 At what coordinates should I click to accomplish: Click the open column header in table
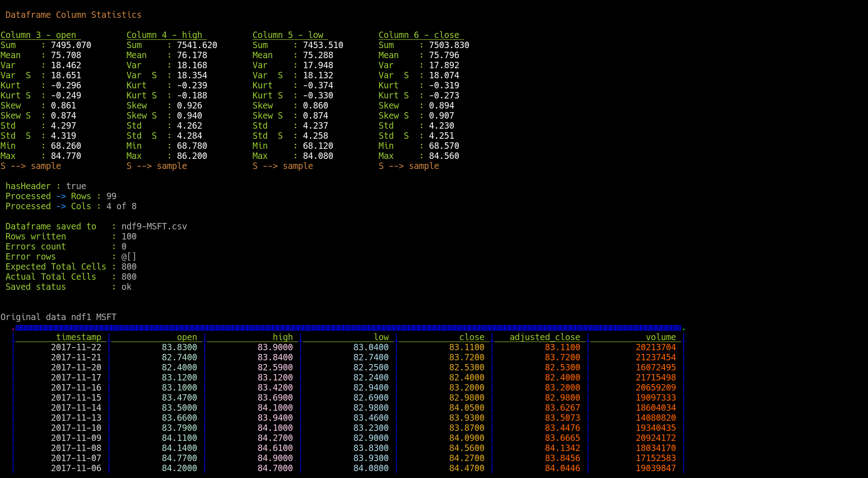click(x=187, y=337)
